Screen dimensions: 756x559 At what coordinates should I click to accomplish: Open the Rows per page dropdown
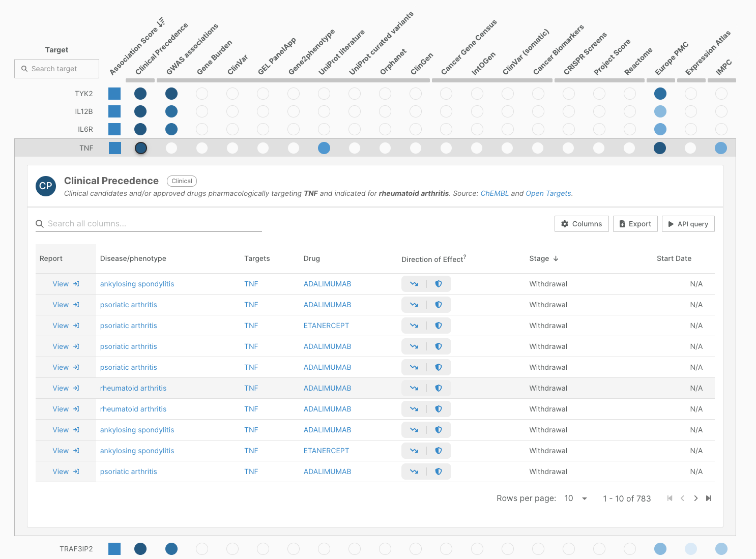click(x=576, y=498)
